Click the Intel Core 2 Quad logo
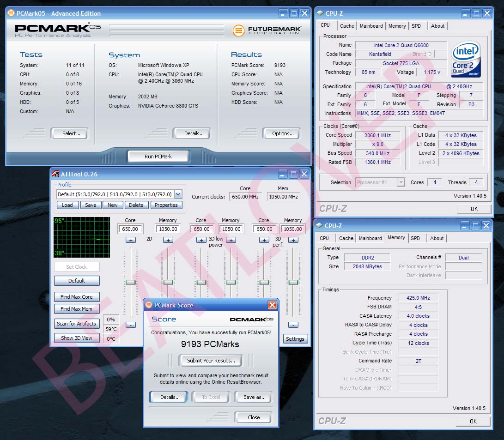This screenshot has height=440, width=504. 466,59
